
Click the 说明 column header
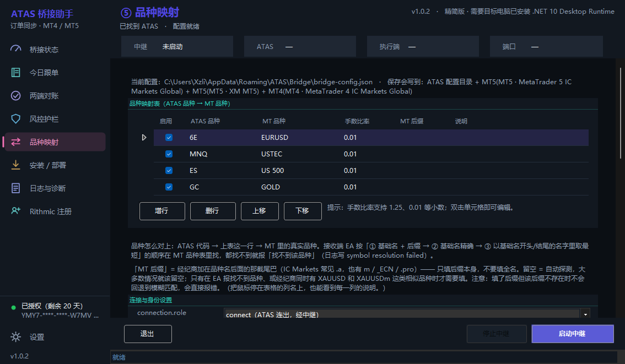pos(461,121)
